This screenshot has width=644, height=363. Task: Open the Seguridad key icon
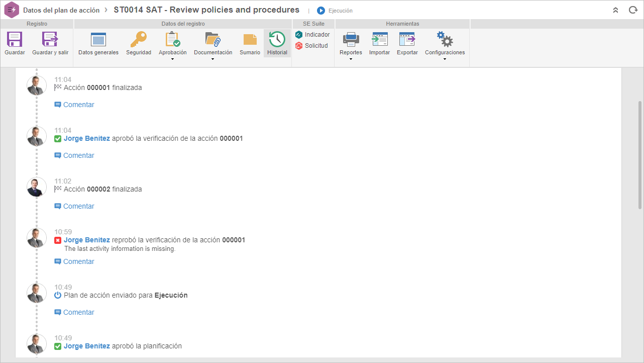tap(138, 39)
